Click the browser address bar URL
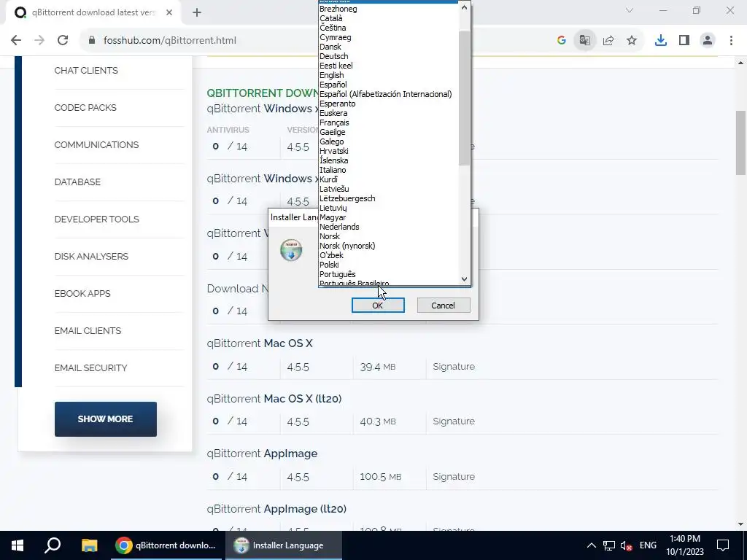 tap(170, 41)
